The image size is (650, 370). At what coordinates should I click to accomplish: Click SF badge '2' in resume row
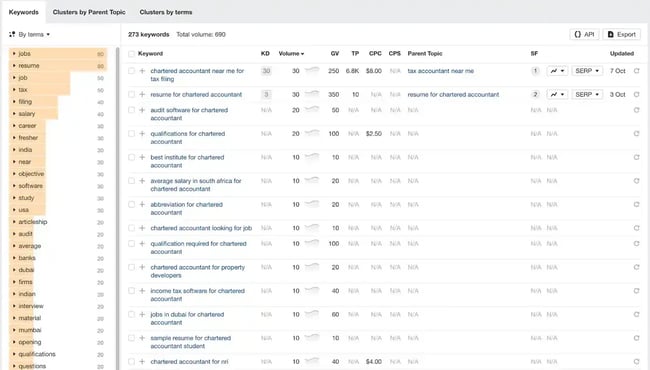(x=535, y=94)
